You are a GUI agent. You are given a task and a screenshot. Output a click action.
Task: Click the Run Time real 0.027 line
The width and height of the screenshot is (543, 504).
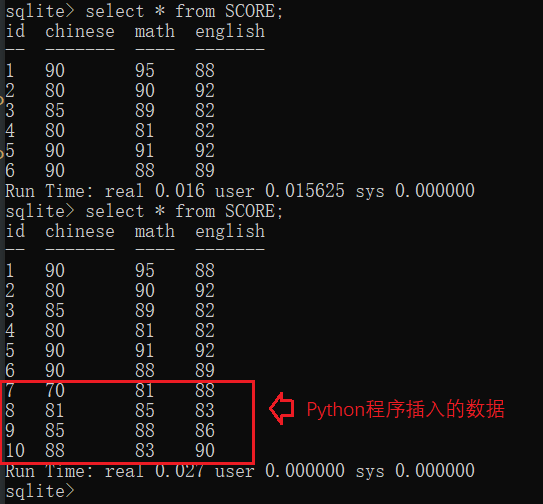[240, 471]
